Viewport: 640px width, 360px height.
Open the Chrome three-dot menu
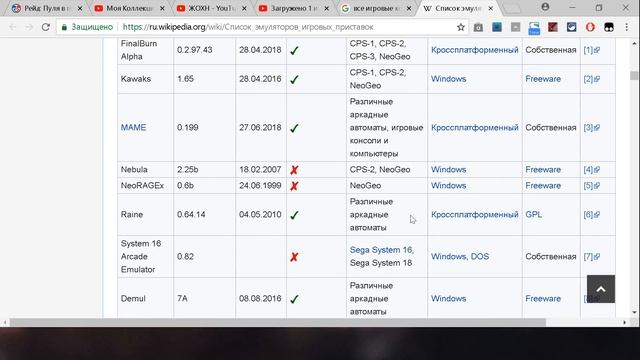627,27
